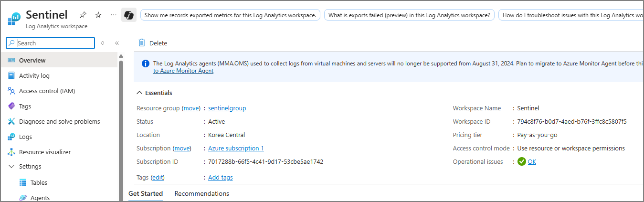This screenshot has width=644, height=202.
Task: Click the Delete button label
Action: 158,43
